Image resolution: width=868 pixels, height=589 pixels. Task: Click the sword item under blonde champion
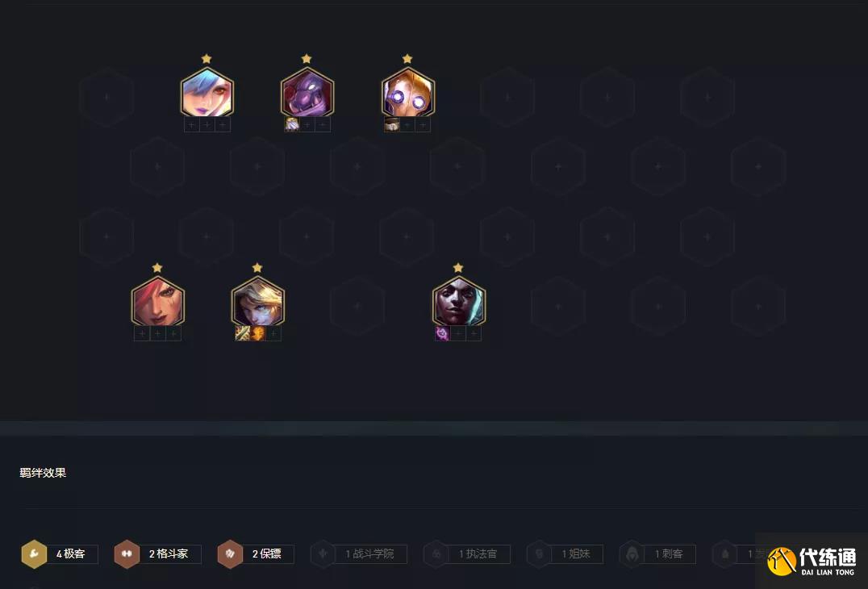coord(243,333)
